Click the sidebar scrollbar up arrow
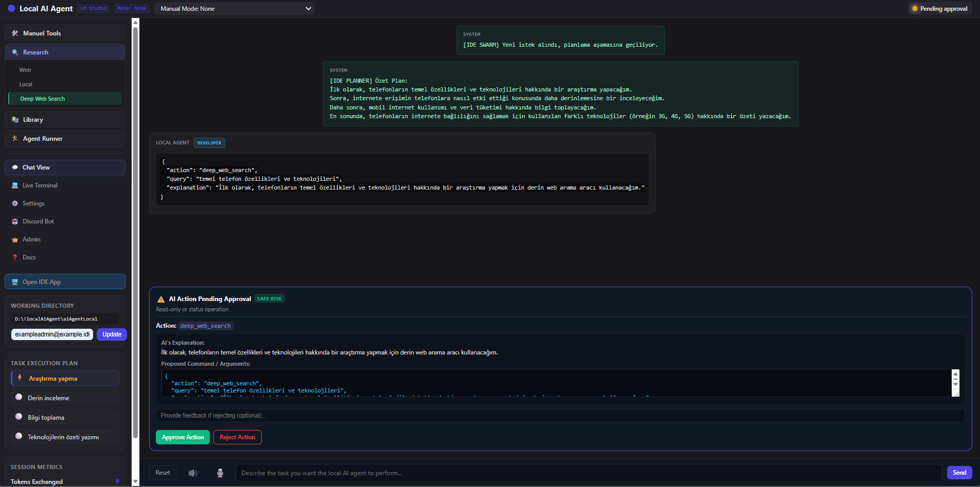Screen dimensions: 980x487 135,22
